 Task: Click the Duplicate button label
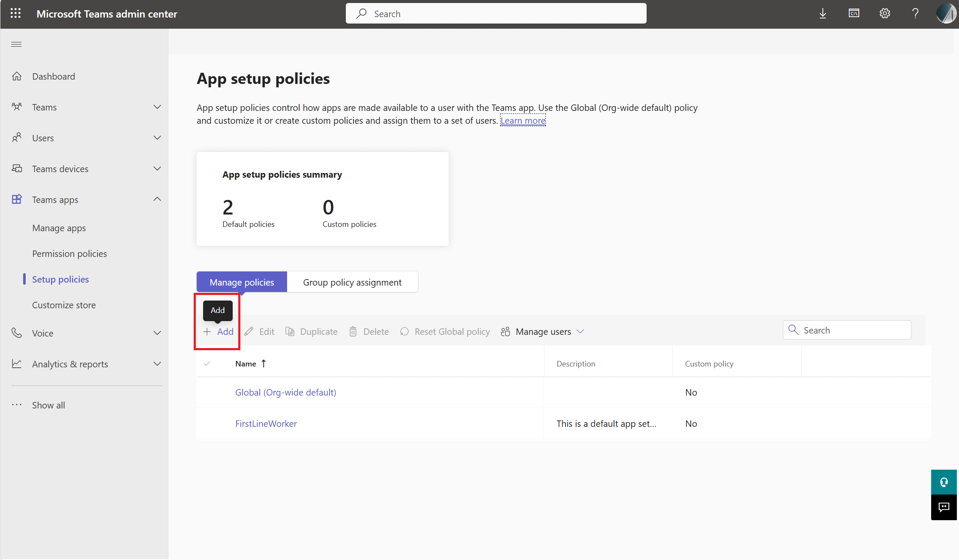[x=319, y=332]
